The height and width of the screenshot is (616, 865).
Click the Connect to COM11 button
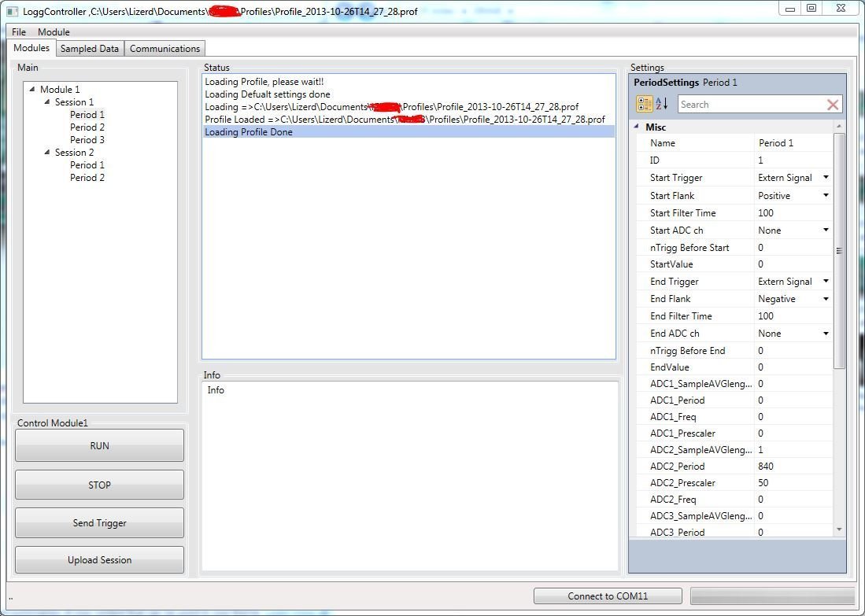point(608,596)
